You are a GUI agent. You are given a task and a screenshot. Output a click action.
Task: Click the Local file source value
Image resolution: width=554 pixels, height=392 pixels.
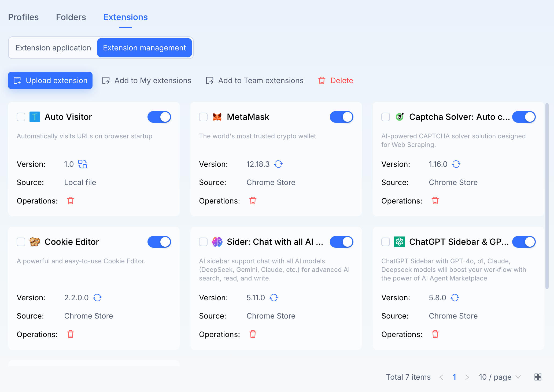coord(80,182)
